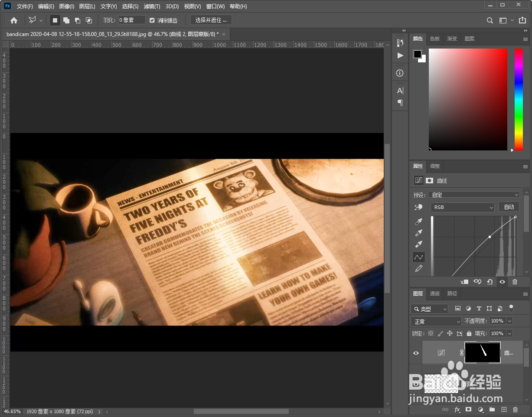Toggle type layer filter icon

479,309
